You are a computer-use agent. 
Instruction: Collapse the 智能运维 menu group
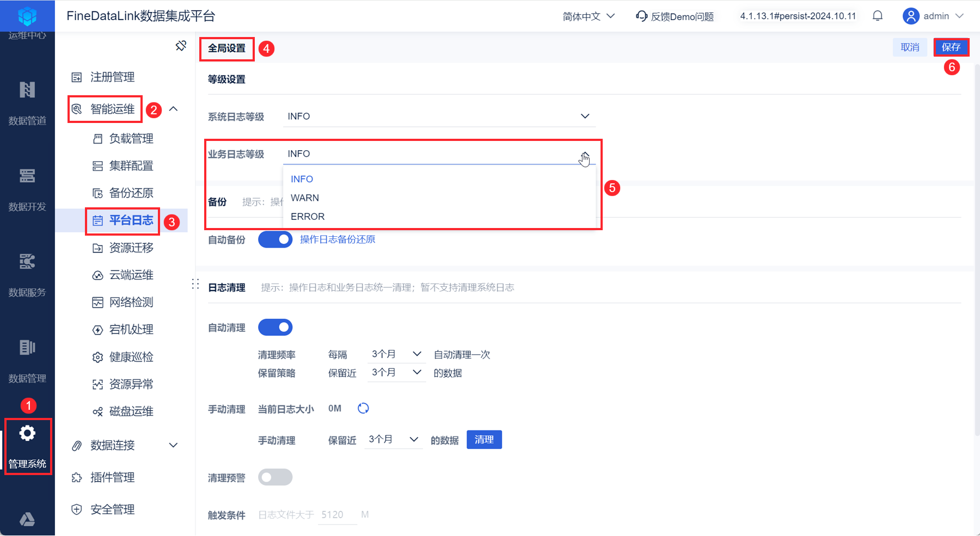pos(173,109)
